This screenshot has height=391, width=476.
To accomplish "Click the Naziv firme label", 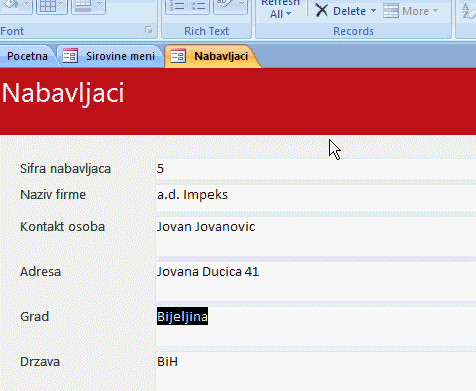I will [x=53, y=195].
